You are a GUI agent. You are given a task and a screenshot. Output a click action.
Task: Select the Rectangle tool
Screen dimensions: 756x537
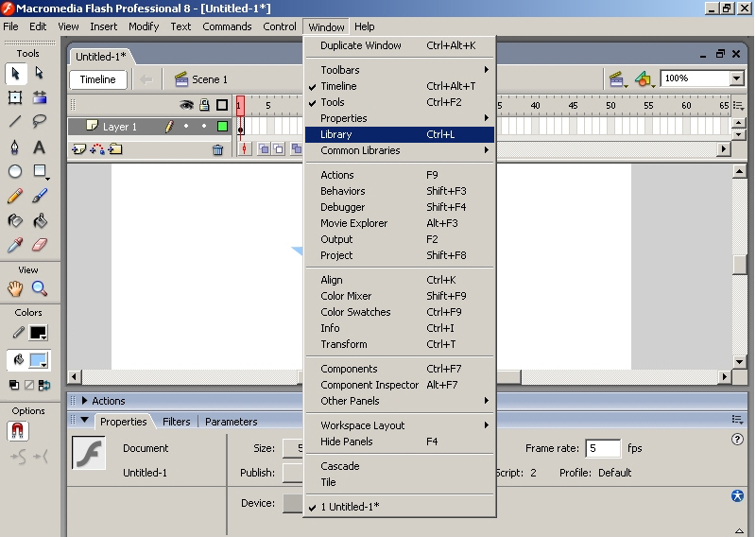click(40, 171)
